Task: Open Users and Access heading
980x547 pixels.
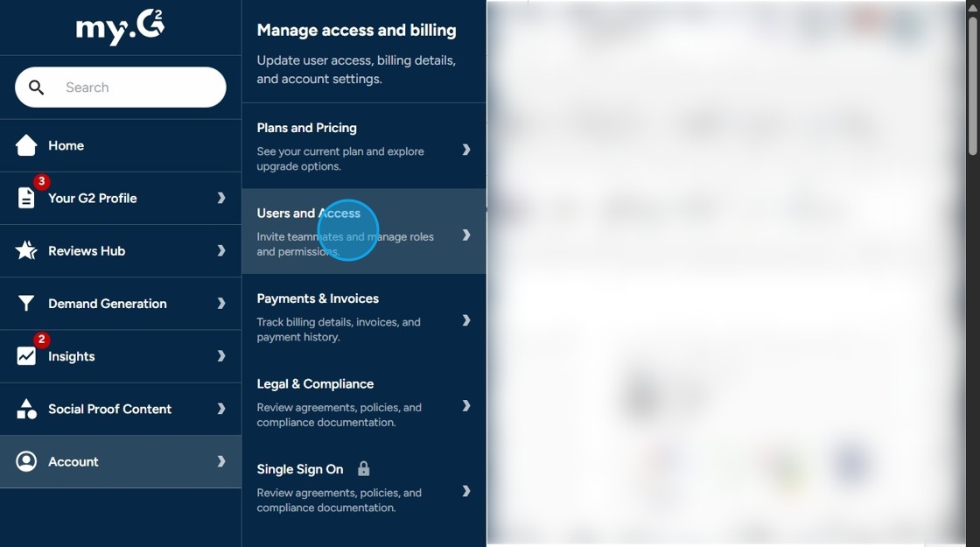Action: [309, 214]
